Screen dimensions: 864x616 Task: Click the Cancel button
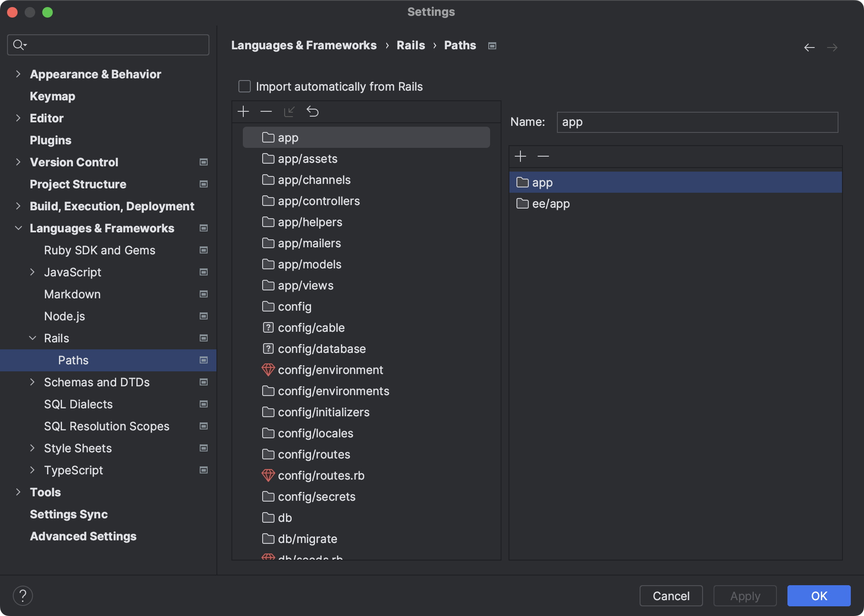point(671,596)
